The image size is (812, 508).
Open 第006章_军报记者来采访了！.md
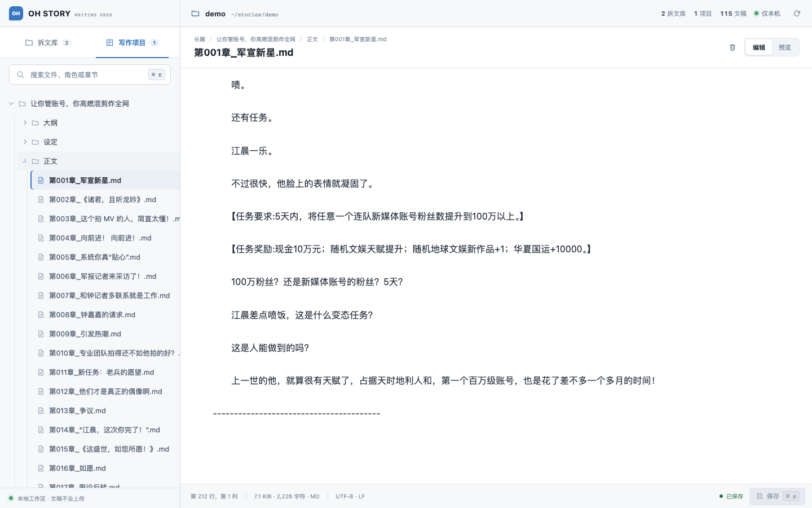[105, 276]
